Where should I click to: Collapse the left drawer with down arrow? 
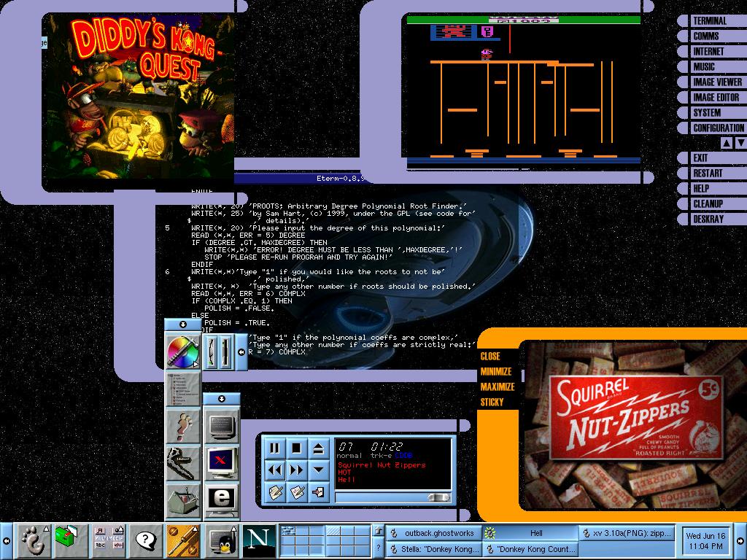coord(183,324)
